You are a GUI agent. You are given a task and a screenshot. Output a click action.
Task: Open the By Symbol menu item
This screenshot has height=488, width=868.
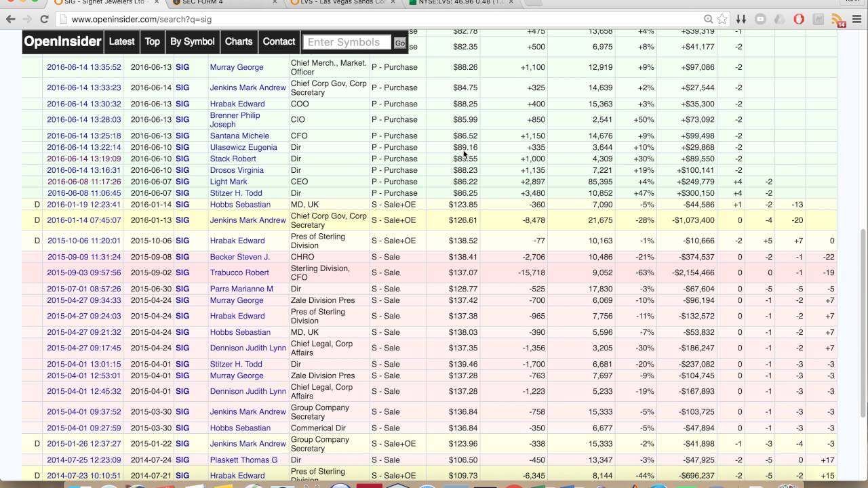tap(192, 41)
